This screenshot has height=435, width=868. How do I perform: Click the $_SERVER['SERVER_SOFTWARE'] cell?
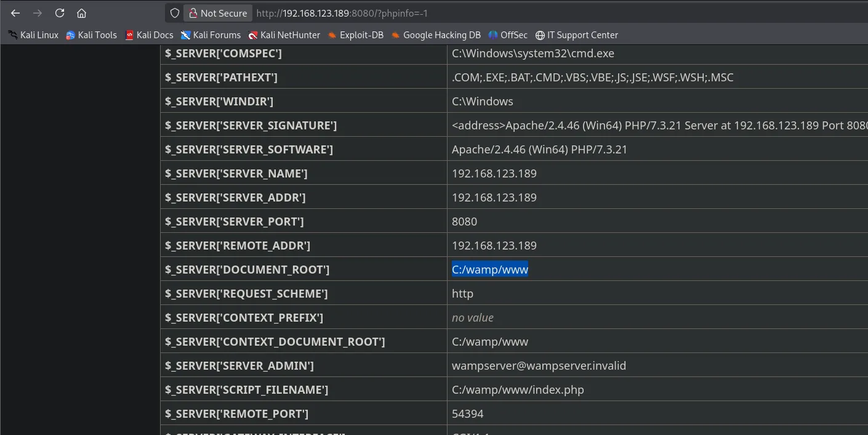click(303, 150)
